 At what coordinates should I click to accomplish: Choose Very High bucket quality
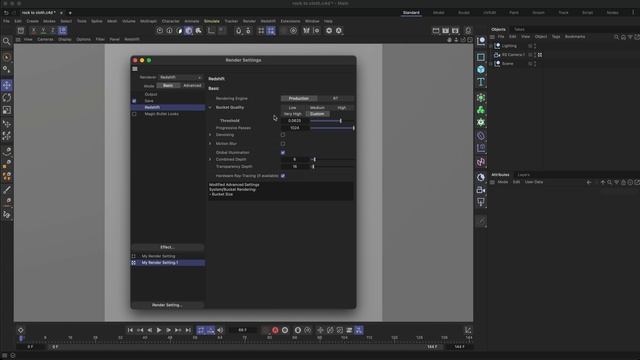click(293, 114)
